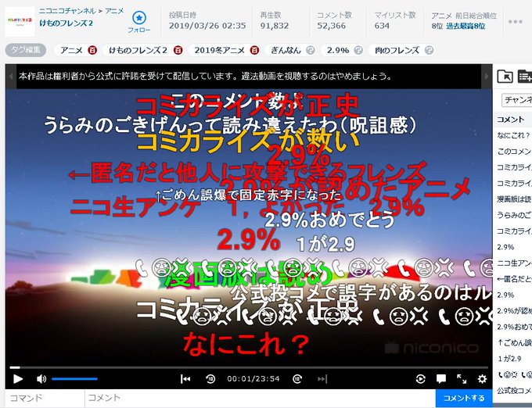Open dictionary icon beside けものフレンズ2 tag

point(178,51)
